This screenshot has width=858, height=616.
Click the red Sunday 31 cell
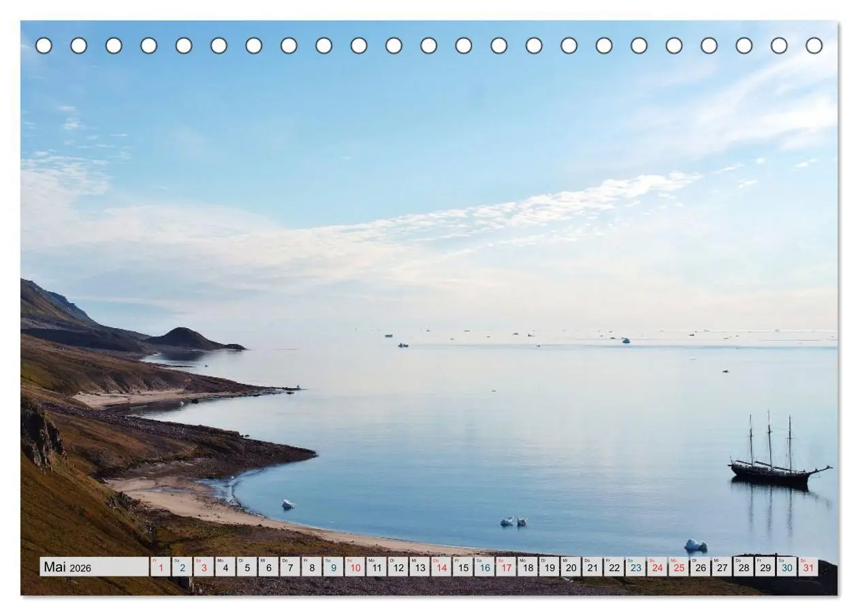tap(808, 567)
